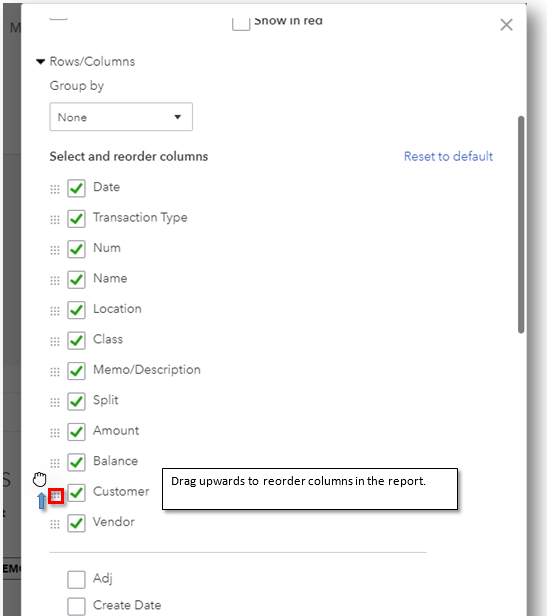Collapse the Rows/Columns section
547x616 pixels.
40,62
